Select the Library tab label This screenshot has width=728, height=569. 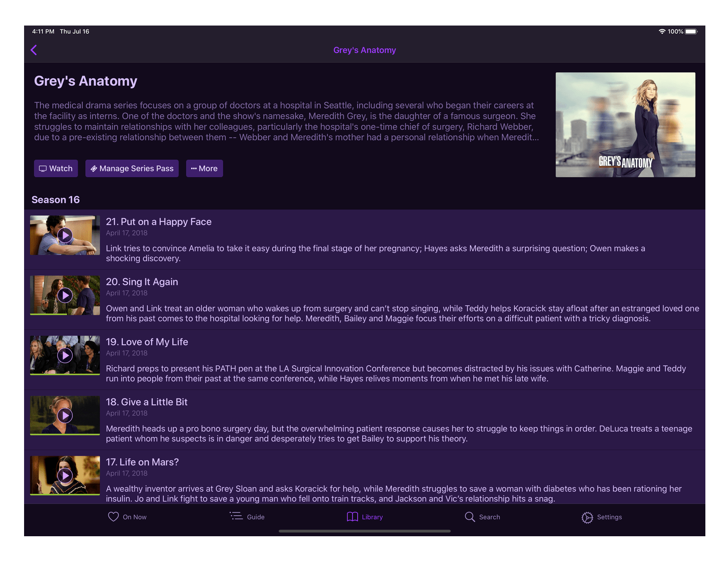click(x=372, y=517)
